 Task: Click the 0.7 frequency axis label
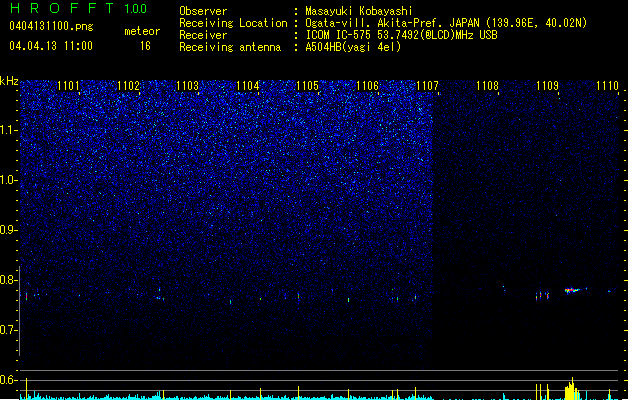point(8,330)
